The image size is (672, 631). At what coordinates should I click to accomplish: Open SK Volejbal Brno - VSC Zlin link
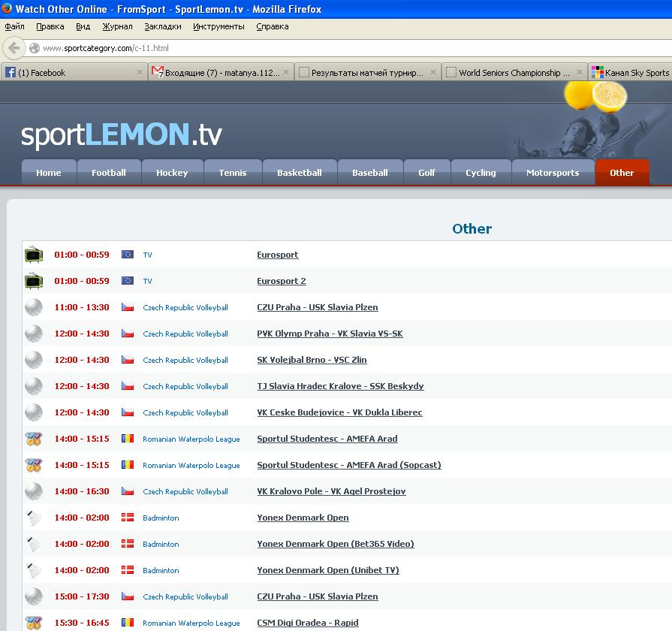(x=312, y=360)
